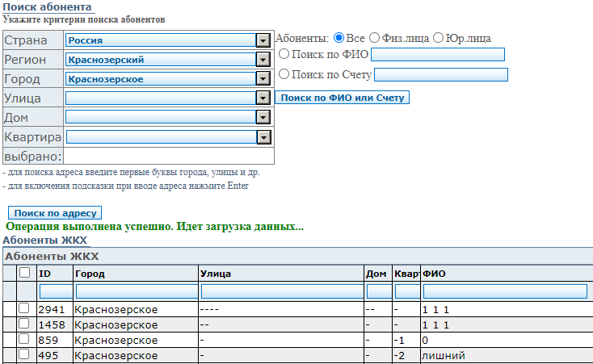Click the Поиск по ФИО text field
Screen dimensions: 593x364
pyautogui.click(x=437, y=55)
